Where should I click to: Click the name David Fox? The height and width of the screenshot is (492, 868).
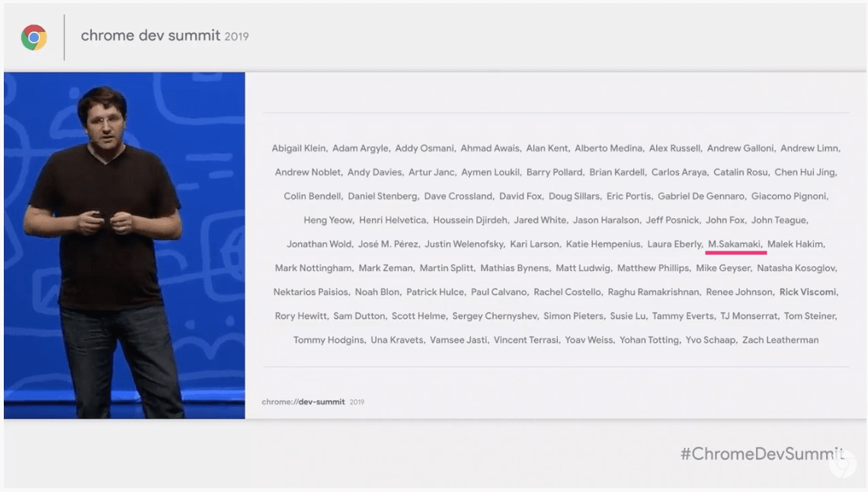[520, 196]
